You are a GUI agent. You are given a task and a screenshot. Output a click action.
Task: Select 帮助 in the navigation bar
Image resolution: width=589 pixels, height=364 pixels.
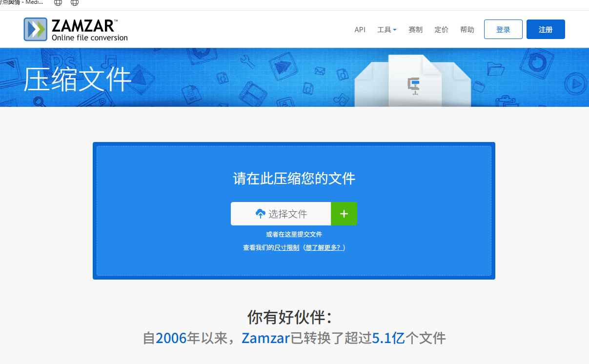(467, 30)
